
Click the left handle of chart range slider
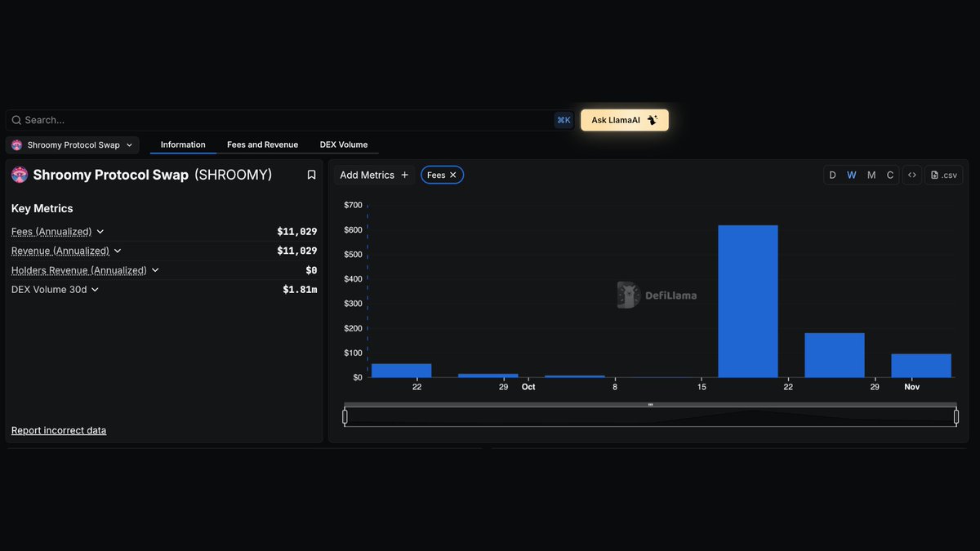(345, 416)
